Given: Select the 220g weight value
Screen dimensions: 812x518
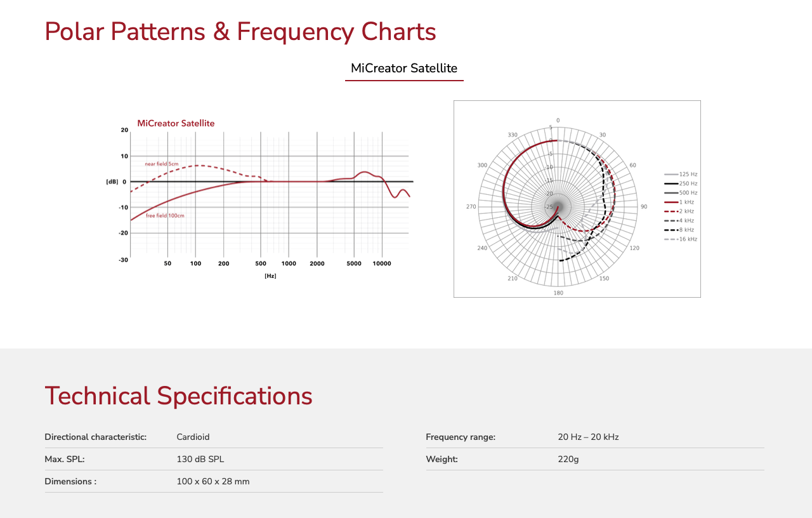Looking at the screenshot, I should (568, 459).
